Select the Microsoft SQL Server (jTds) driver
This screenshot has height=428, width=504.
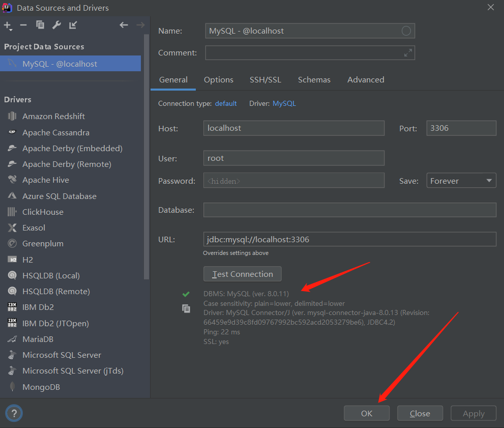(72, 371)
